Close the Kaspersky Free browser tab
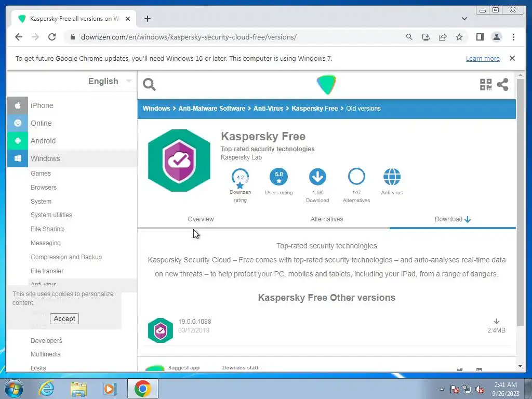 (x=128, y=19)
